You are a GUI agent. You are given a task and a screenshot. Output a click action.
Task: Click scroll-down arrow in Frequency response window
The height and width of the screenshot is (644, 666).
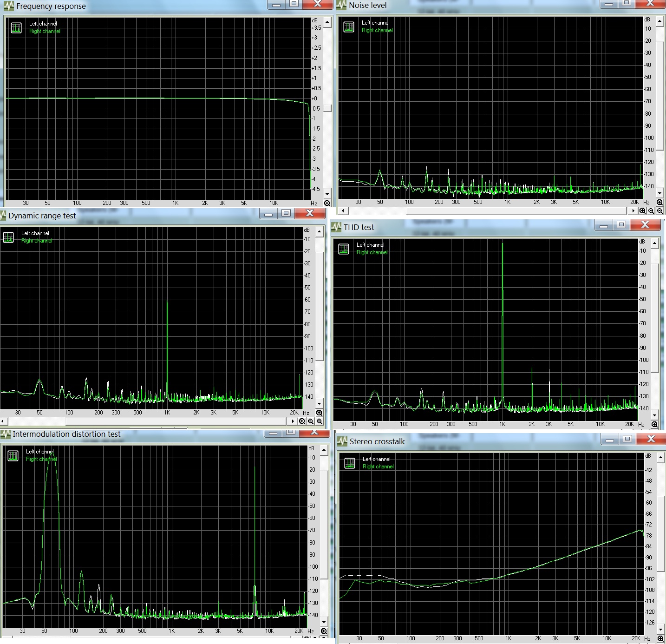327,194
